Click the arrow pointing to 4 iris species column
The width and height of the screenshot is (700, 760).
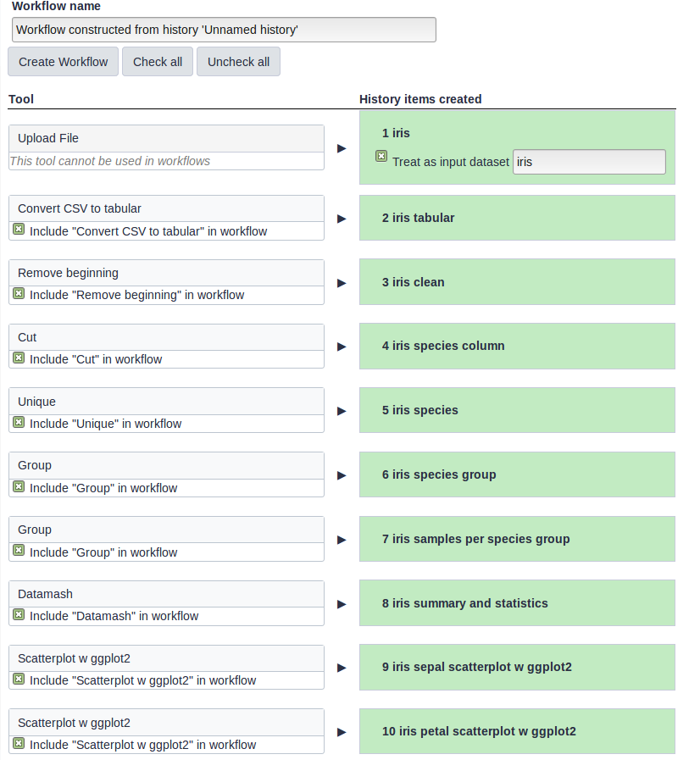click(x=342, y=347)
